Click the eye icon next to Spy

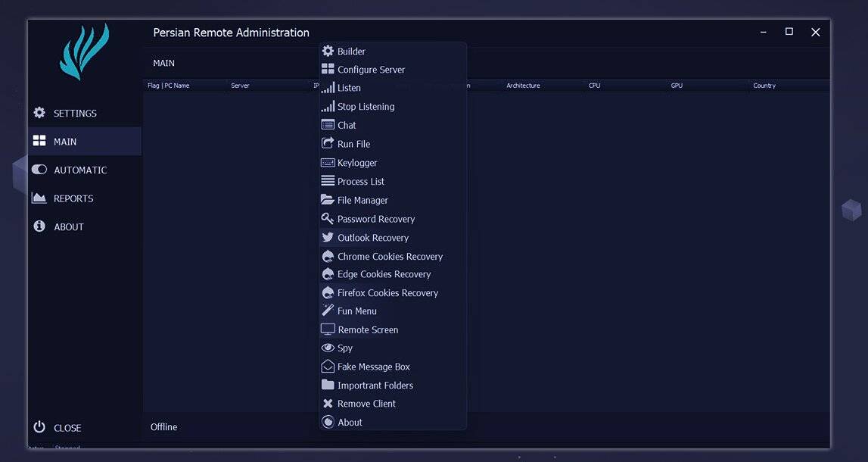tap(328, 348)
